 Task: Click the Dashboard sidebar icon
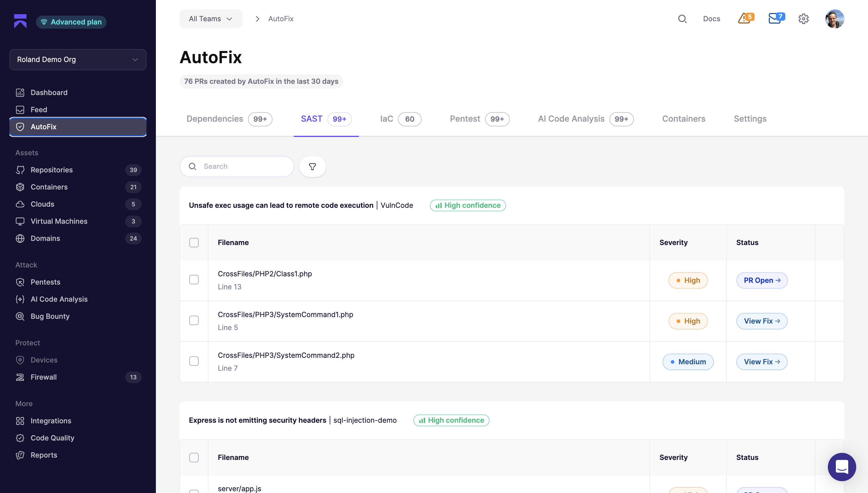pyautogui.click(x=20, y=92)
